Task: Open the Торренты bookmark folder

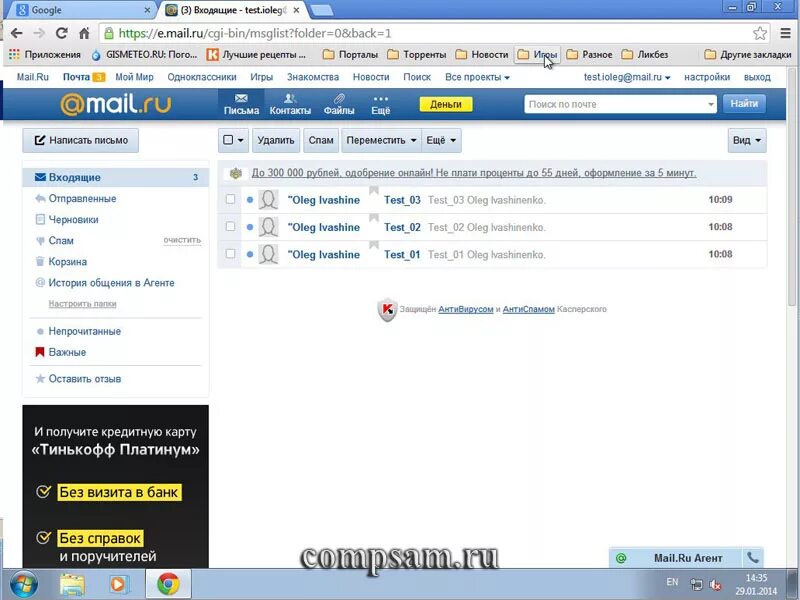Action: point(417,55)
